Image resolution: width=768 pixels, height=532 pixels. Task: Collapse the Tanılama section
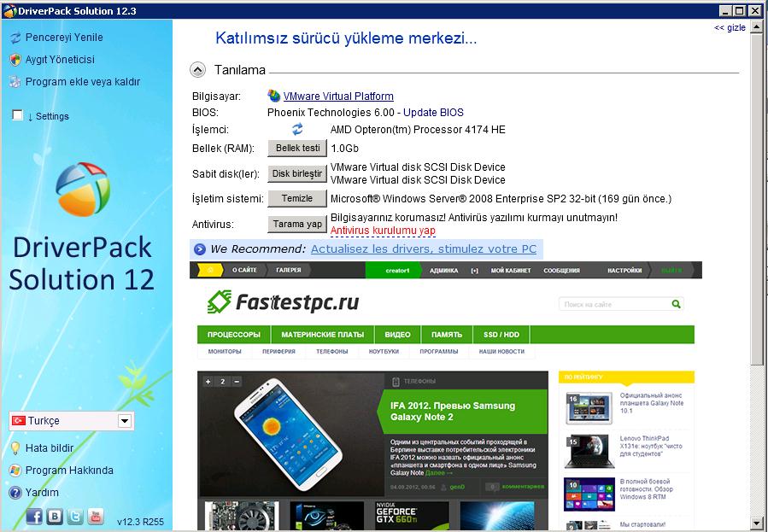(x=198, y=70)
